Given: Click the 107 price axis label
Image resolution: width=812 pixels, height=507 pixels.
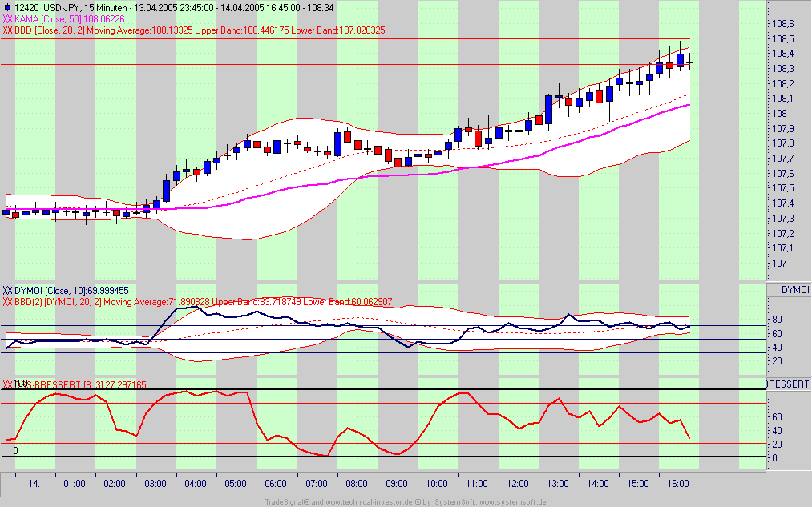Looking at the screenshot, I should (779, 264).
